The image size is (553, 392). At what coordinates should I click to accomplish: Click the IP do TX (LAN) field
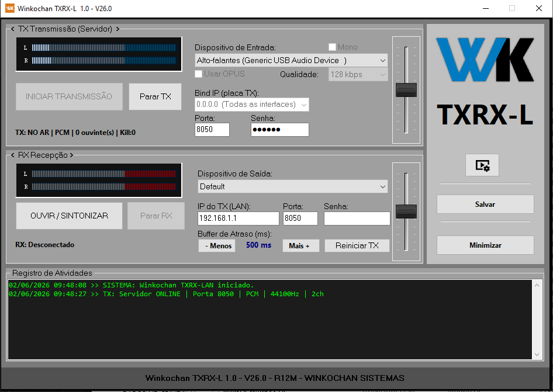[x=239, y=218]
